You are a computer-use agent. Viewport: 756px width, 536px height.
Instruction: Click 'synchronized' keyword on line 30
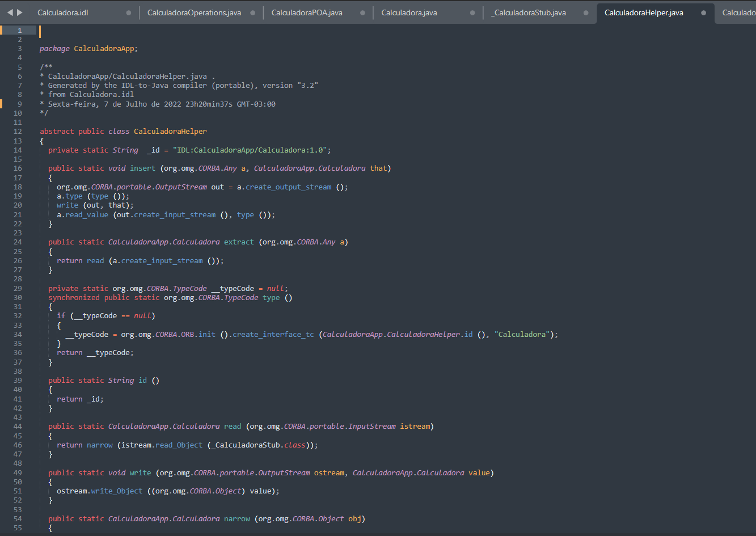click(74, 297)
